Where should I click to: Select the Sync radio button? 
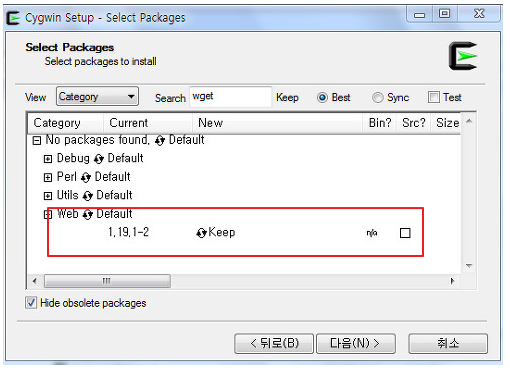tap(377, 98)
